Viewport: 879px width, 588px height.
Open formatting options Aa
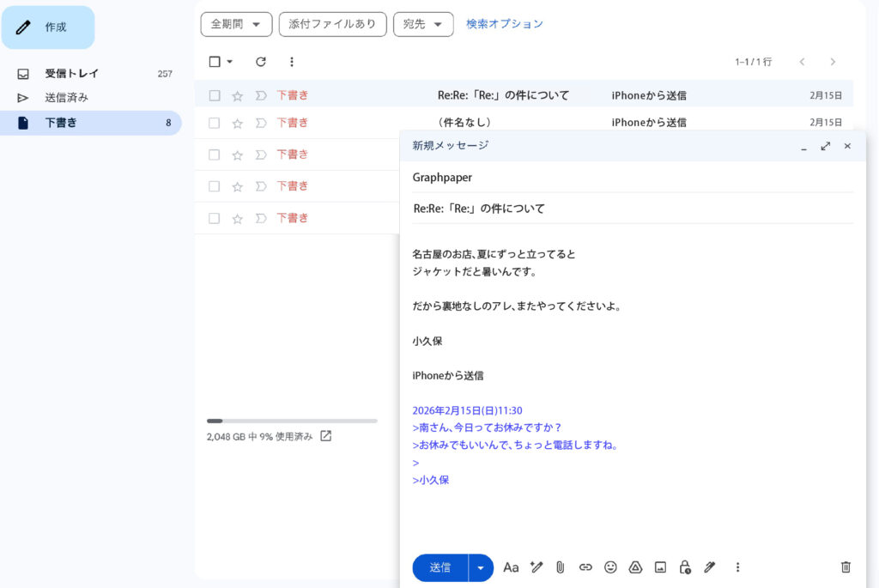point(511,567)
